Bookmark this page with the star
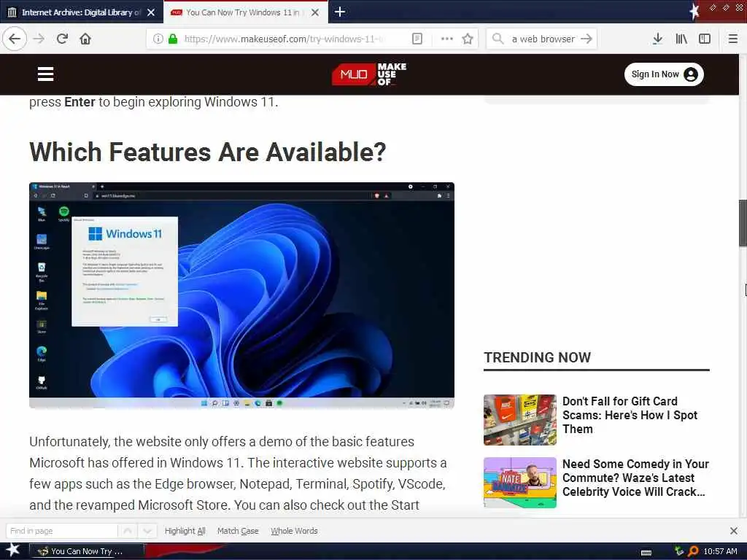Viewport: 747px width, 560px height. 468,39
